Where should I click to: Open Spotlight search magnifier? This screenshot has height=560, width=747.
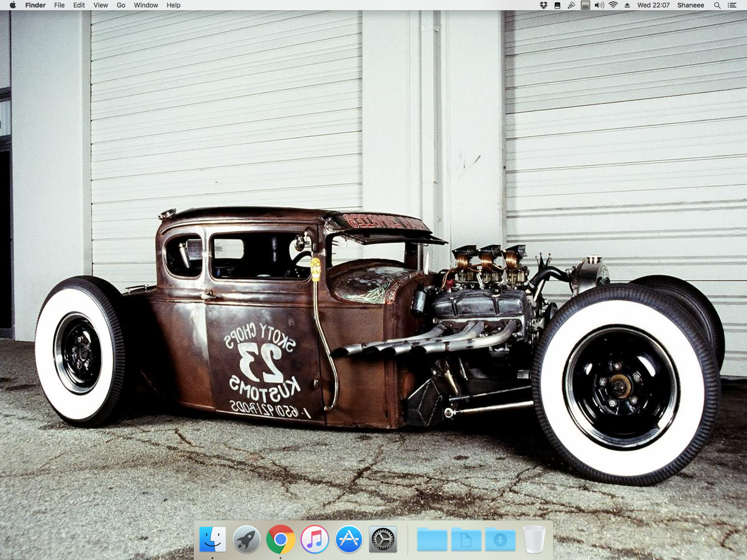pyautogui.click(x=717, y=5)
